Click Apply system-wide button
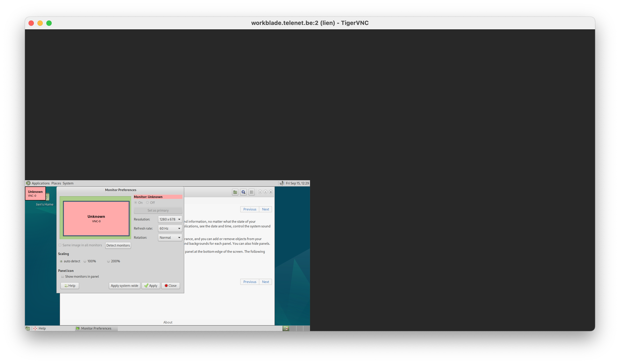 124,286
